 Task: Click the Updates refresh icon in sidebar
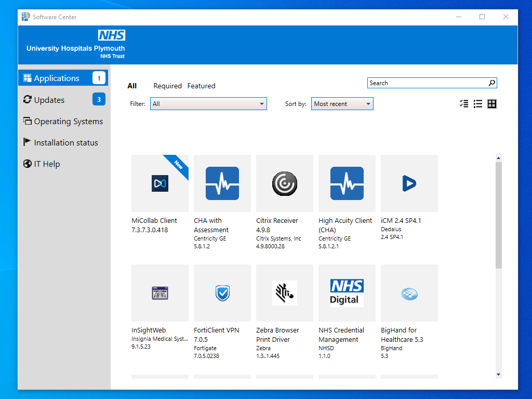click(27, 99)
